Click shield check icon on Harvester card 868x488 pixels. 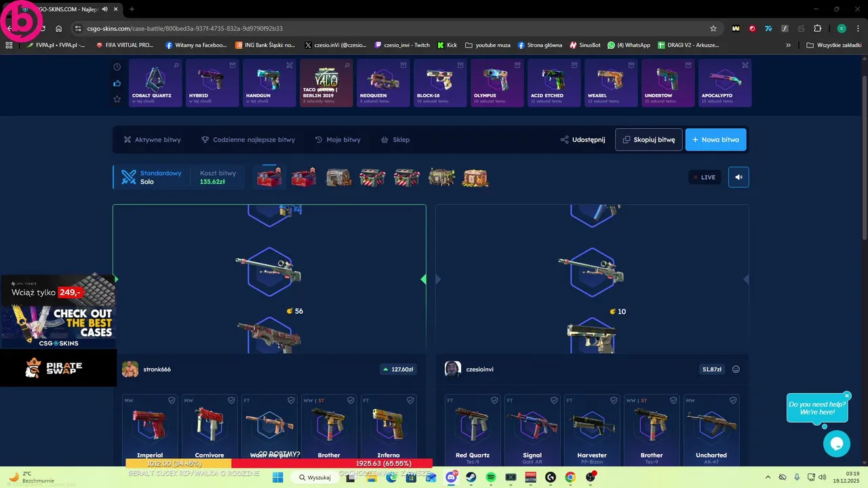pyautogui.click(x=614, y=401)
